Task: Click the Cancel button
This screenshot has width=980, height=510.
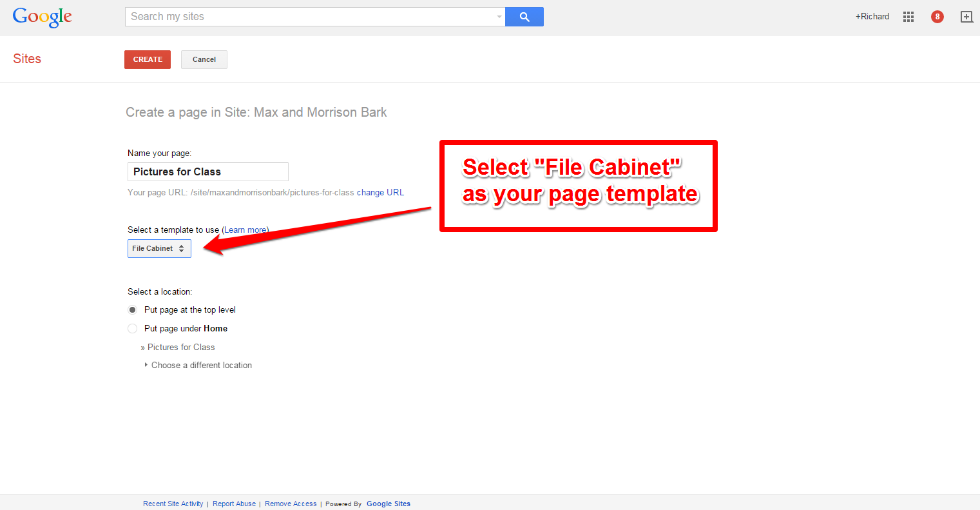Action: [x=204, y=59]
